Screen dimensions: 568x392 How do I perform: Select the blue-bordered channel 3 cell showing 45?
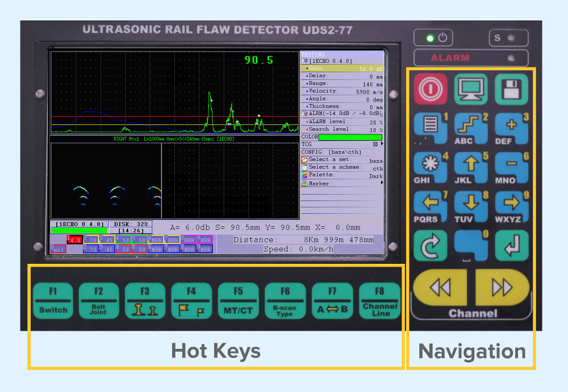(107, 249)
